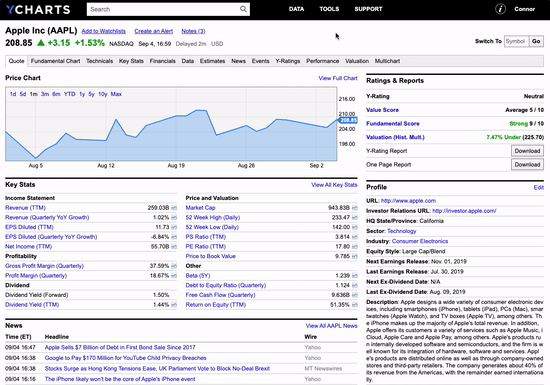The image size is (550, 385).
Task: Switch to the Y-Ratings tab
Action: coord(288,61)
